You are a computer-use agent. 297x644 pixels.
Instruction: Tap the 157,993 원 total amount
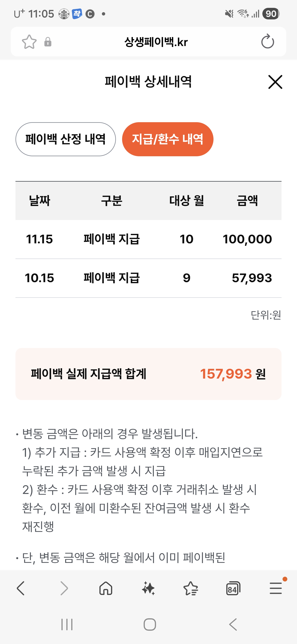233,374
